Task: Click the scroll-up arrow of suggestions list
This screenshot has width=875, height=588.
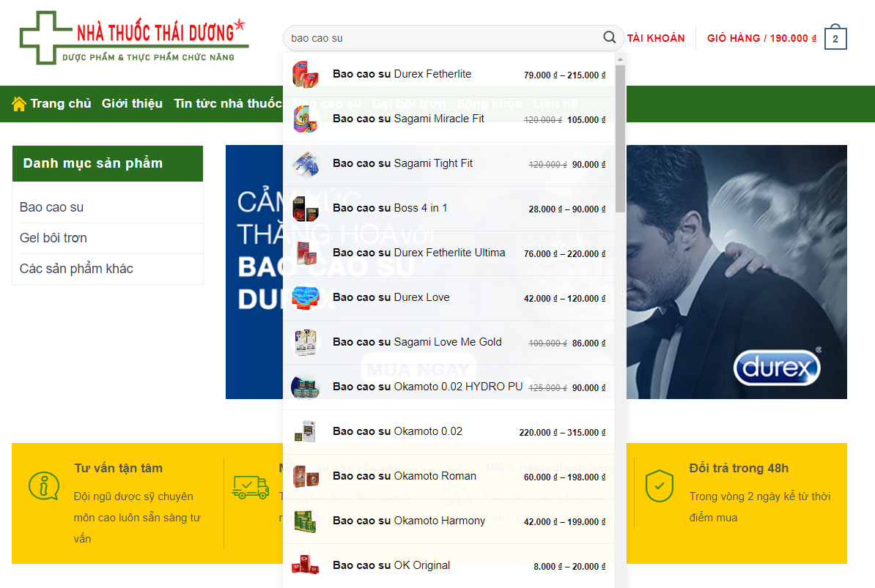Action: 620,59
